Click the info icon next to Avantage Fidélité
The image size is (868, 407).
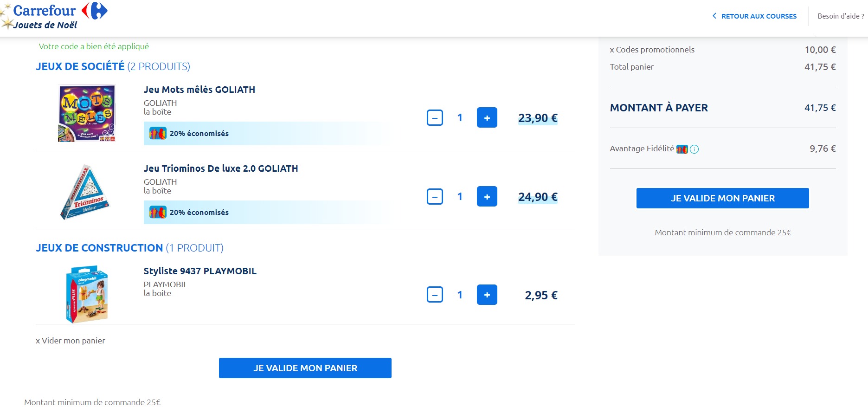coord(694,149)
